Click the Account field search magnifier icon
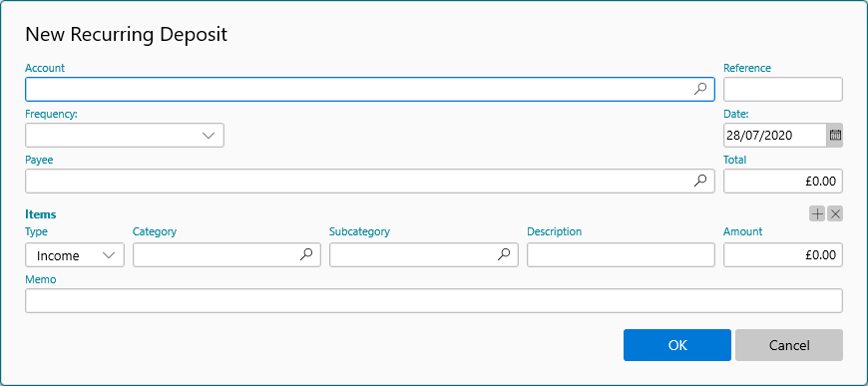Image resolution: width=868 pixels, height=386 pixels. tap(700, 89)
